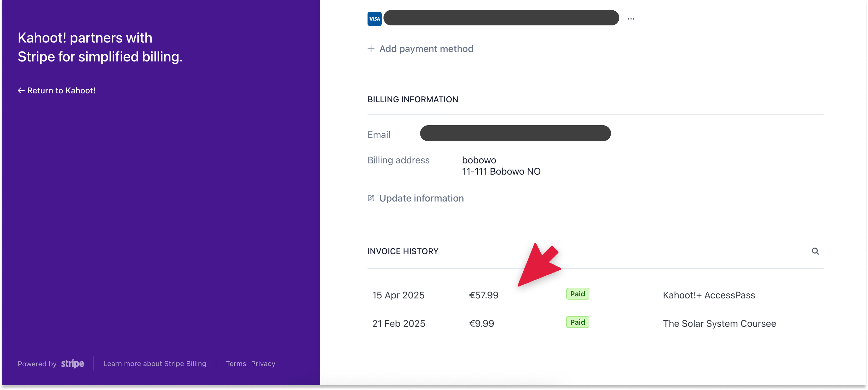Click the Kahoot! partners with Stripe heading
The height and width of the screenshot is (390, 868).
[100, 47]
